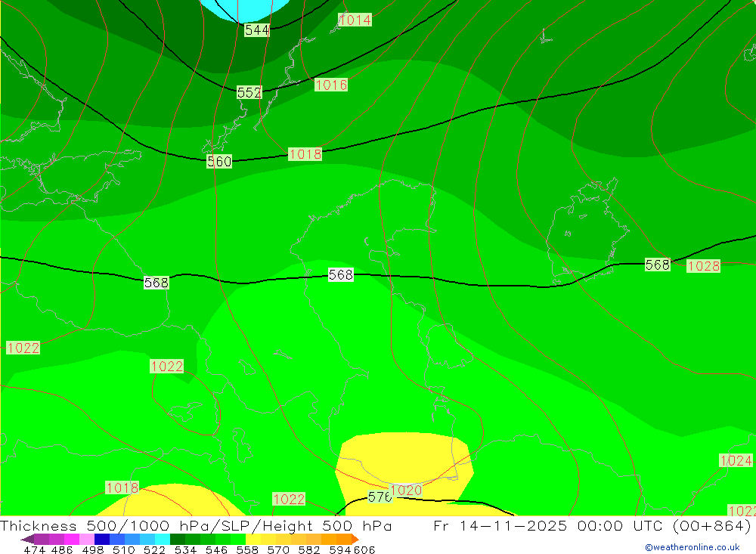The width and height of the screenshot is (756, 554).
Task: Click the 568 label next to 1028
Action: coord(658,265)
